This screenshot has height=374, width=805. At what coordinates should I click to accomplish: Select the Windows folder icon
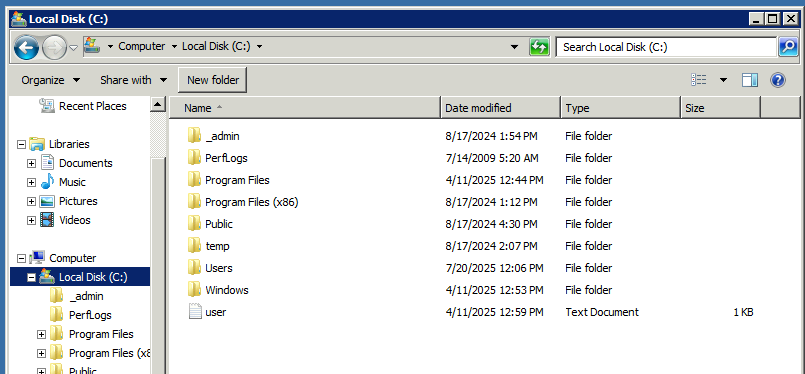point(194,290)
